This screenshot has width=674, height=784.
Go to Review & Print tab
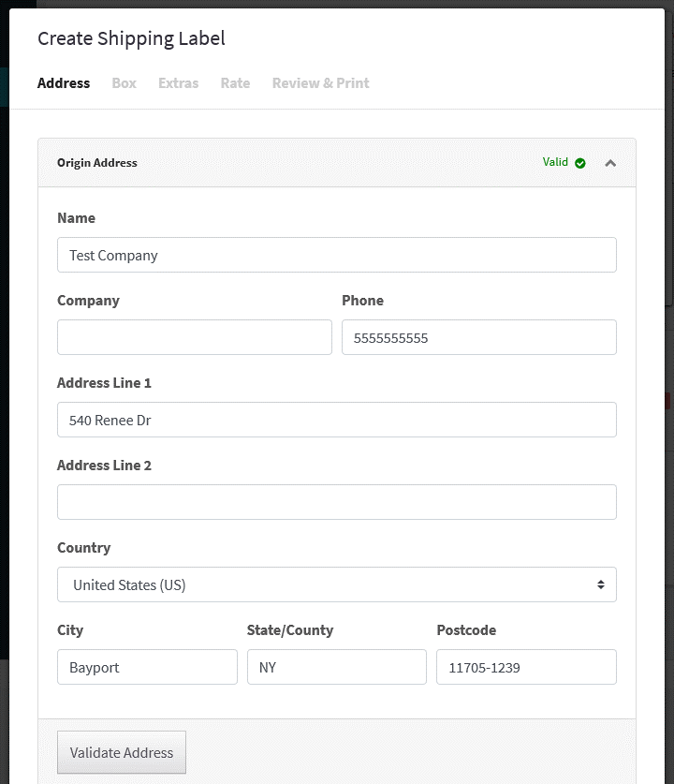(321, 83)
